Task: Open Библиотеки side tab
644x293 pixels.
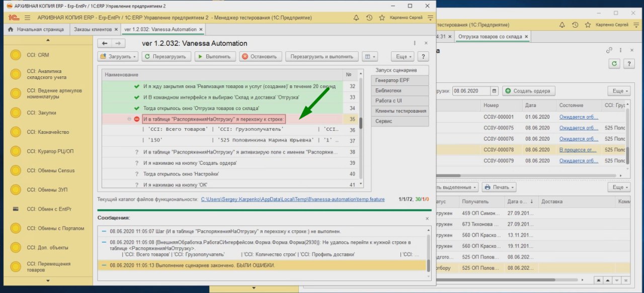Action: [x=399, y=90]
